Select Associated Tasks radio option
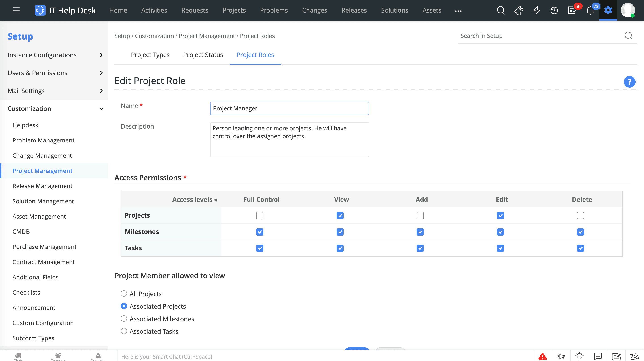Screen dimensions: 644x361 pyautogui.click(x=124, y=331)
